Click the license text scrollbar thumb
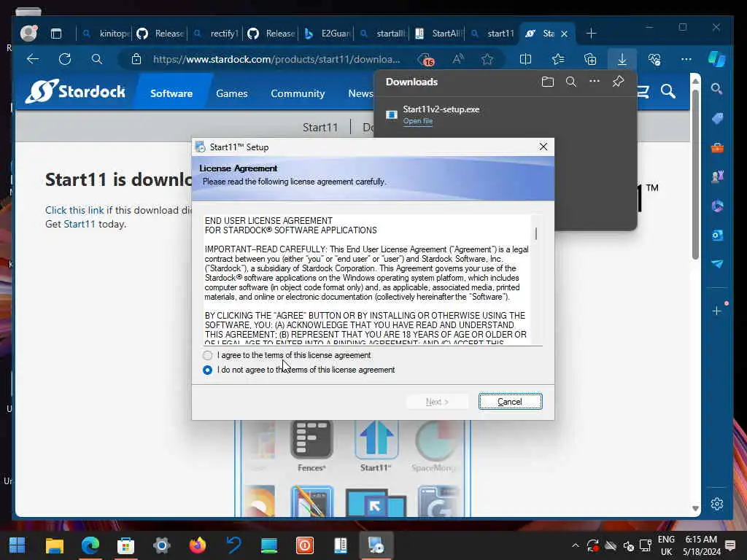747x560 pixels. (536, 233)
